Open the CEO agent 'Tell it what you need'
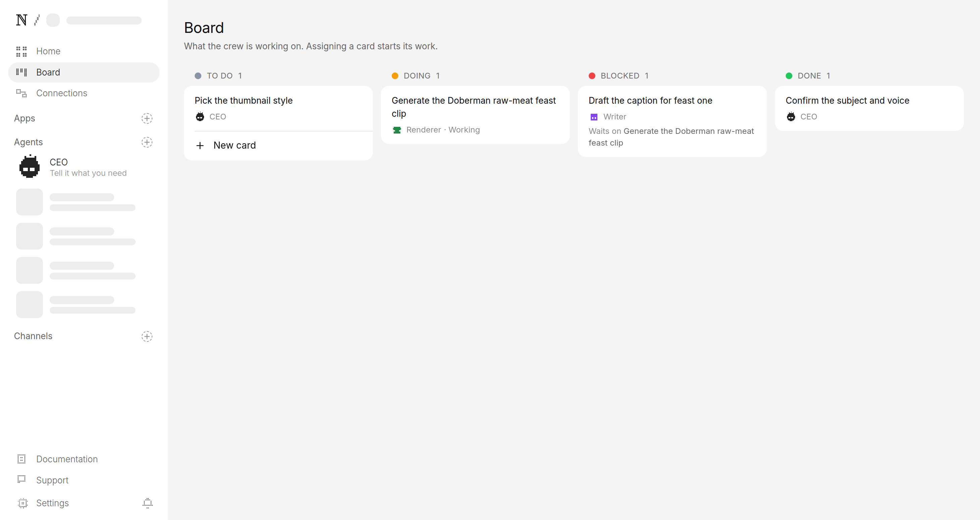This screenshot has height=520, width=980. (84, 167)
